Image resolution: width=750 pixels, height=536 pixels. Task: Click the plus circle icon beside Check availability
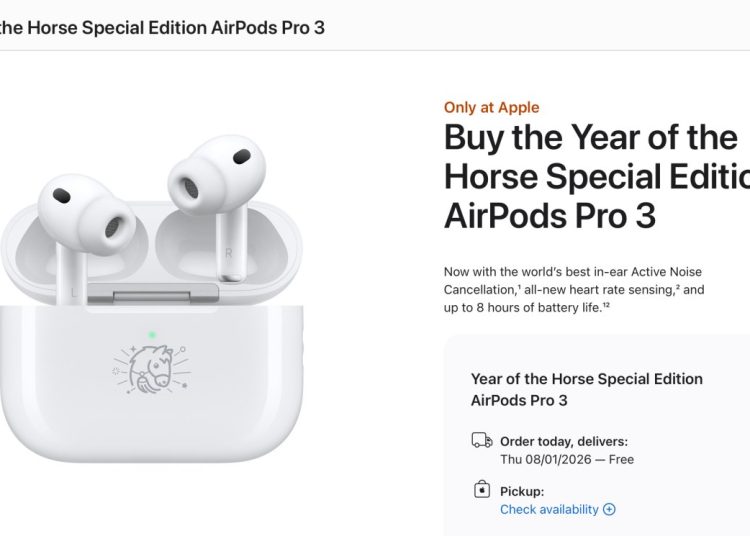point(610,509)
